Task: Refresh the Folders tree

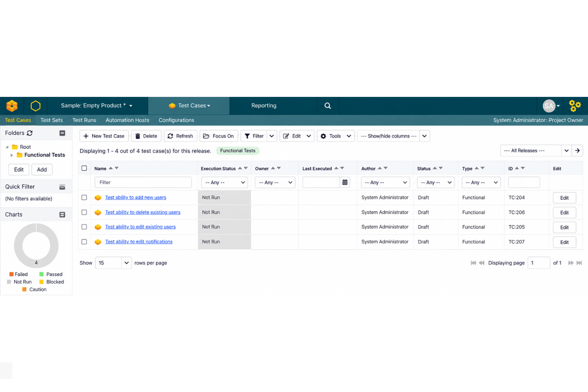Action: [30, 133]
